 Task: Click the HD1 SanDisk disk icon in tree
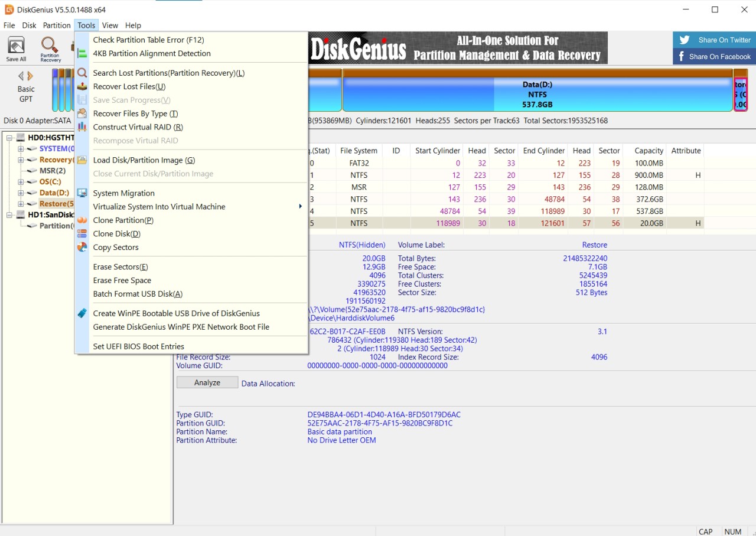[21, 215]
